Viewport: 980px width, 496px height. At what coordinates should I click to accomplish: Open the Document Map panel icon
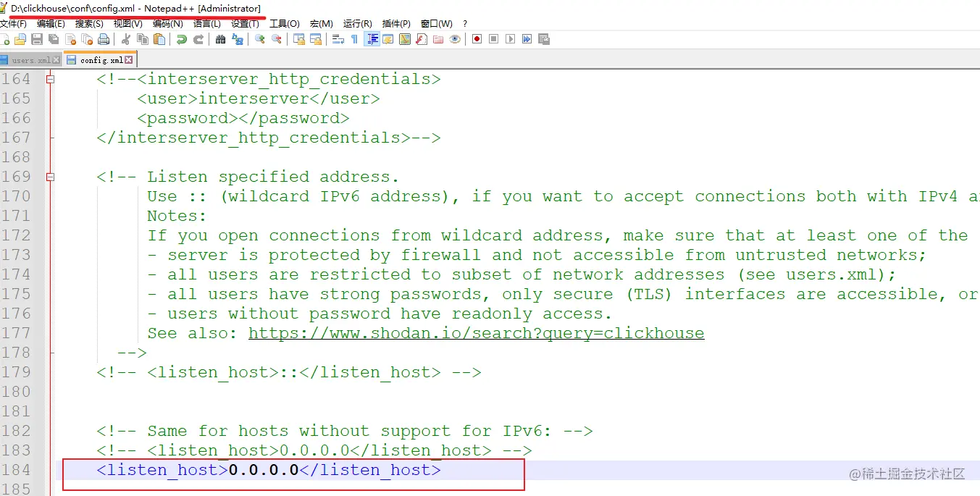point(404,39)
